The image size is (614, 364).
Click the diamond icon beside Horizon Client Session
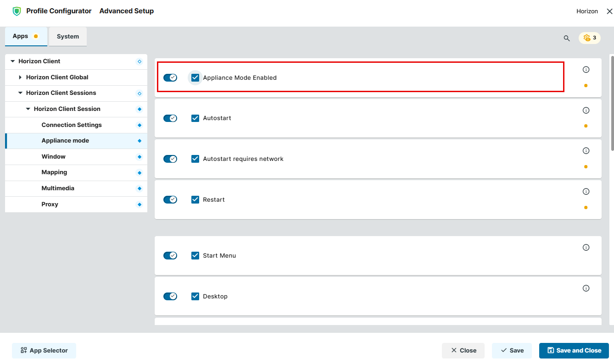[x=140, y=109]
